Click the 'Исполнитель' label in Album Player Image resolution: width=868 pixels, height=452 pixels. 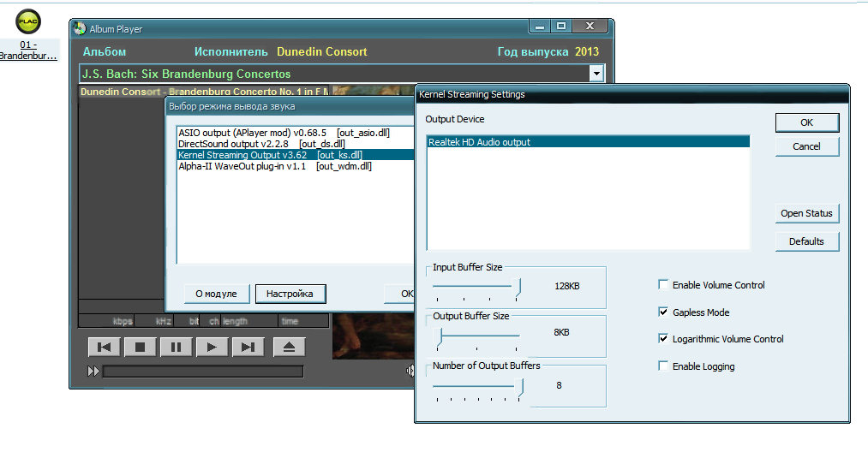pos(230,51)
